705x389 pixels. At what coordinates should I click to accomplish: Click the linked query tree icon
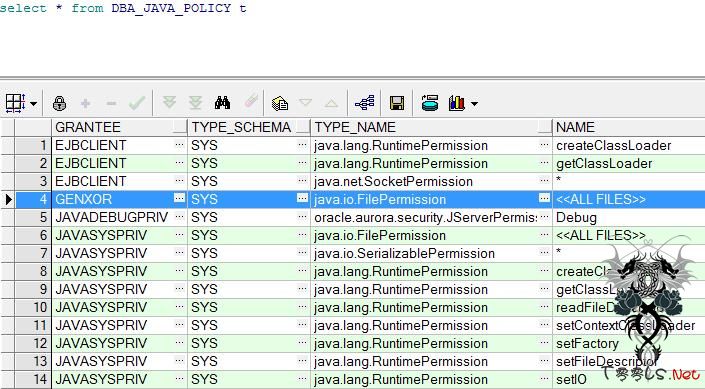pos(364,103)
